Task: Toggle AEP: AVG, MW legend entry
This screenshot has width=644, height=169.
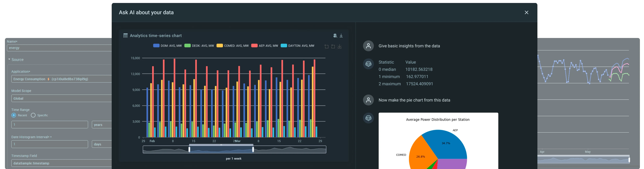Action: point(264,46)
